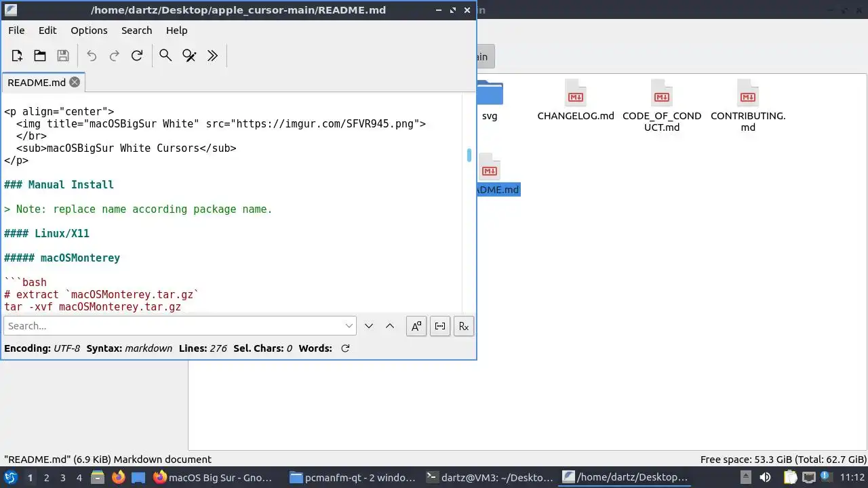868x488 pixels.
Task: Click the 'tar -xvf macOSMonterey.tar.gz' line
Action: pyautogui.click(x=92, y=306)
